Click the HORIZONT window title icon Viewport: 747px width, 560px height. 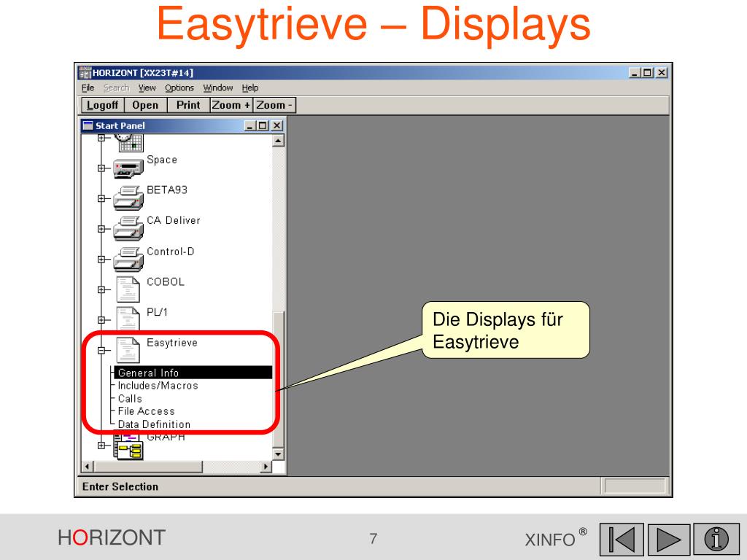click(85, 73)
